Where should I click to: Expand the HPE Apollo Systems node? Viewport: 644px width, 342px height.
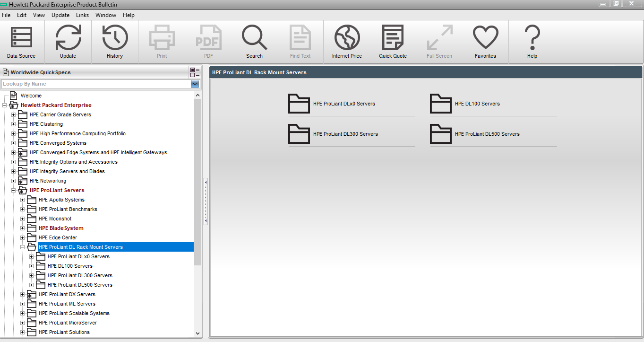23,200
